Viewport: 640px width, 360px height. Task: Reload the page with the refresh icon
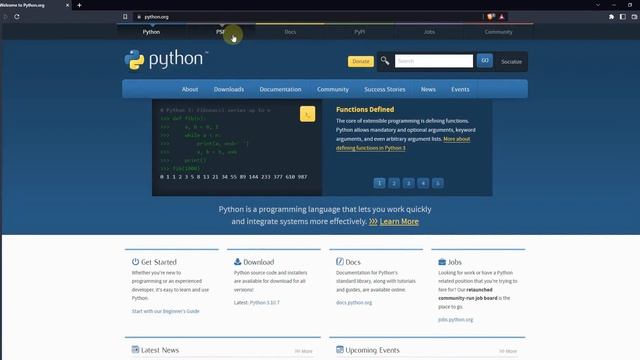[17, 17]
